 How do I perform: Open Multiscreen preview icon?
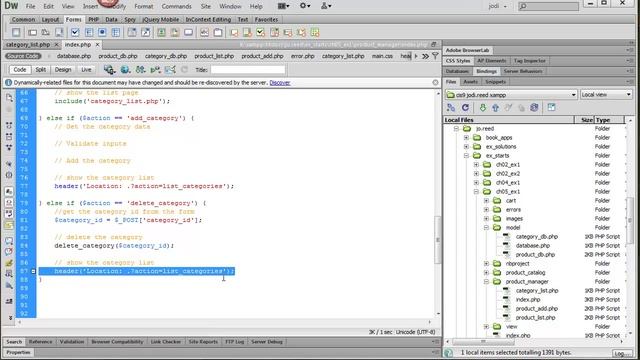click(x=109, y=70)
